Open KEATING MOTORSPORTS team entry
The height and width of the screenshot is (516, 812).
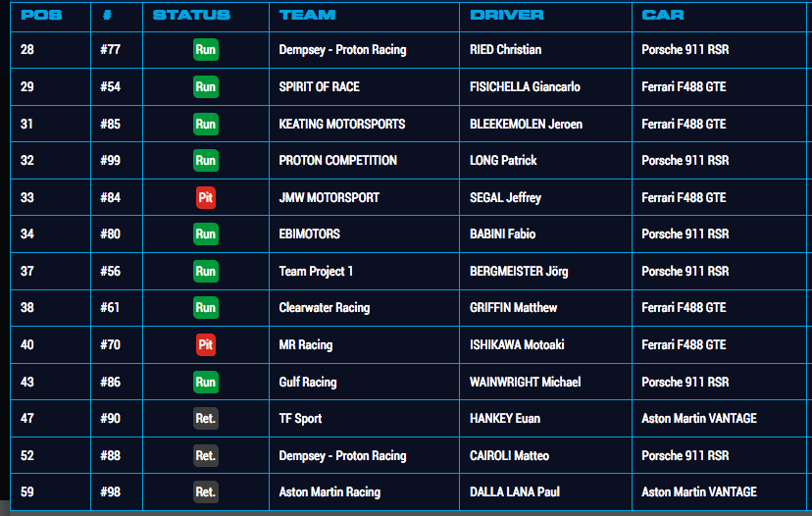tap(342, 124)
